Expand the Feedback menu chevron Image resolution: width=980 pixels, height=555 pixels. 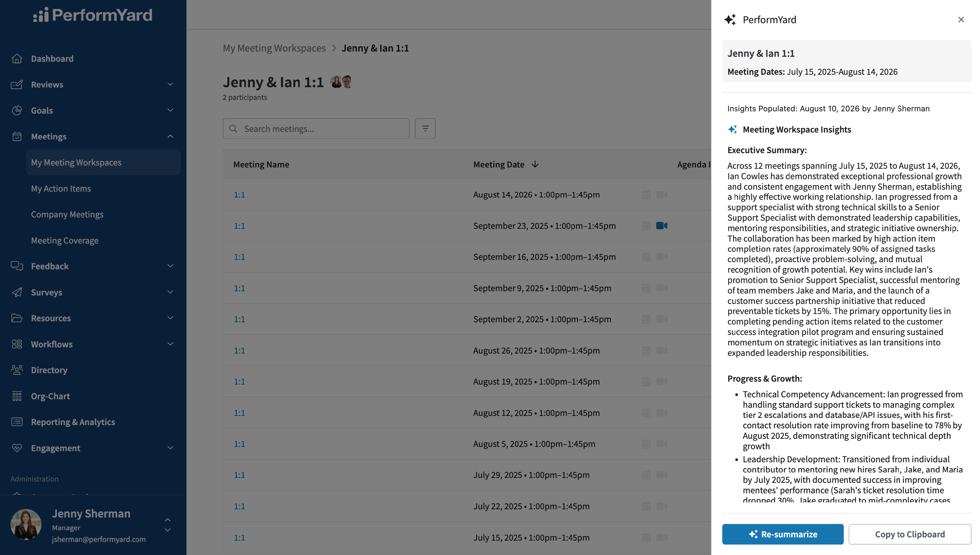pos(171,266)
